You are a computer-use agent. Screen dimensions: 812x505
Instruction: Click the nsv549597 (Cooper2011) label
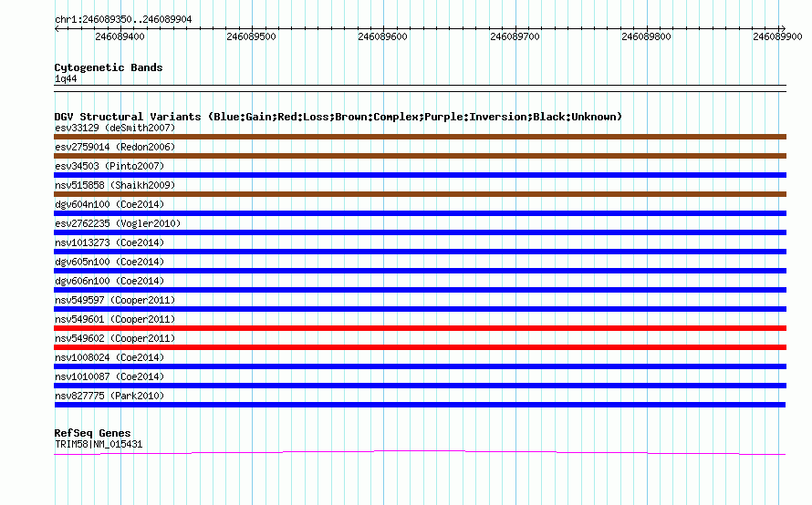coord(115,300)
